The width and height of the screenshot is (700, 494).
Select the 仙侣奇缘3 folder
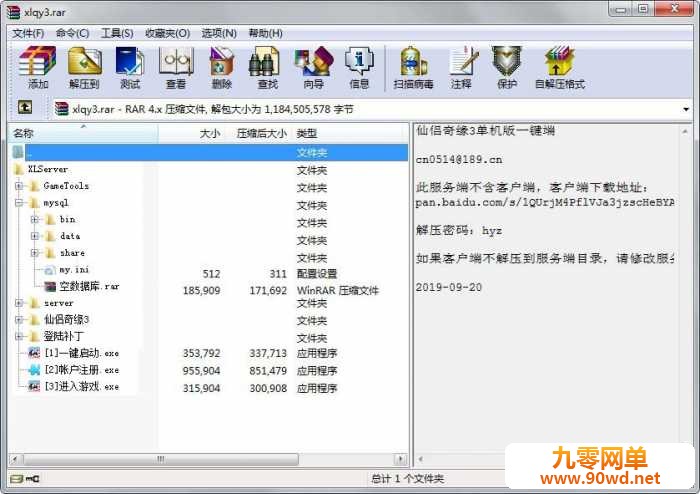point(66,320)
